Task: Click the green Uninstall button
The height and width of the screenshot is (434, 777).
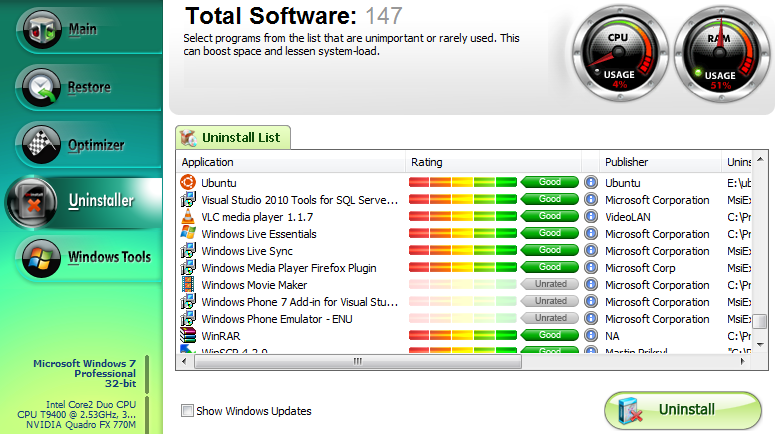Action: (x=683, y=410)
